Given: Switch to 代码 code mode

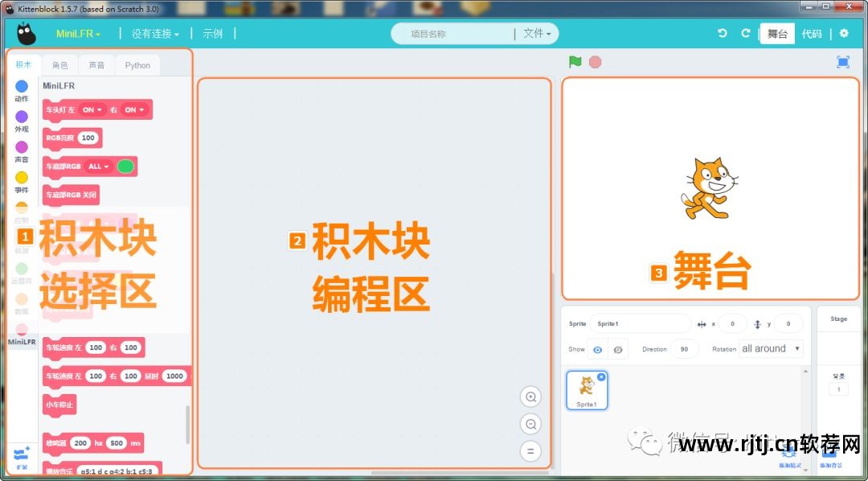Looking at the screenshot, I should (x=812, y=34).
